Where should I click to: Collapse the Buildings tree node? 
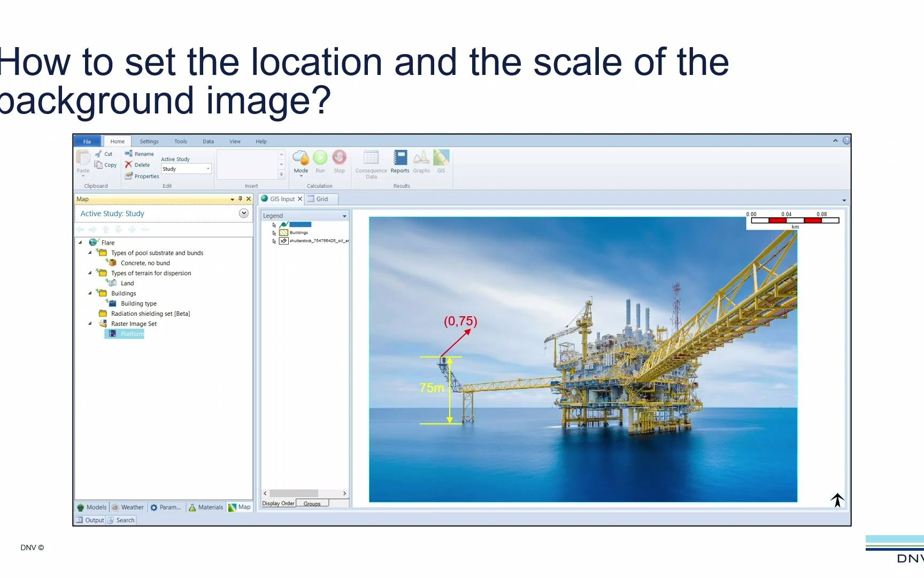(90, 293)
